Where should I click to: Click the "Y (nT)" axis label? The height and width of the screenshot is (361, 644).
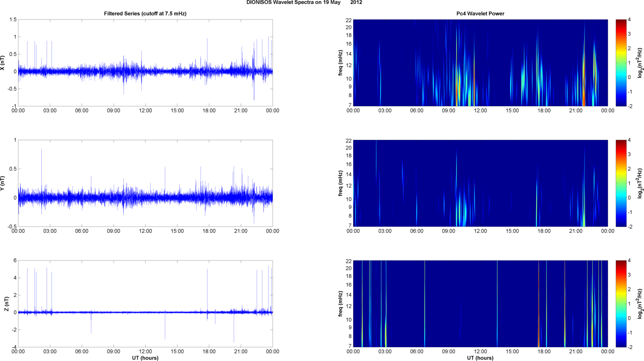[x=3, y=183]
